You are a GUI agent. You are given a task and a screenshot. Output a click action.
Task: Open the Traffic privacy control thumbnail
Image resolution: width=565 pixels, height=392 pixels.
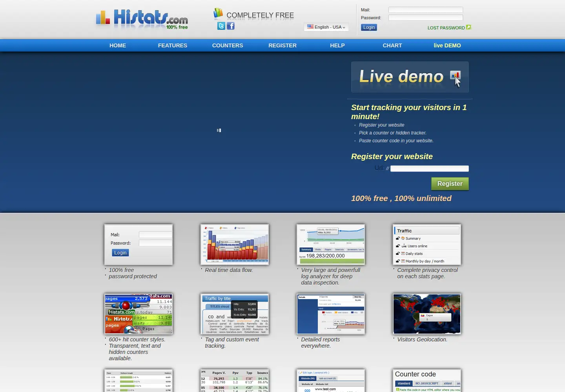click(x=427, y=245)
